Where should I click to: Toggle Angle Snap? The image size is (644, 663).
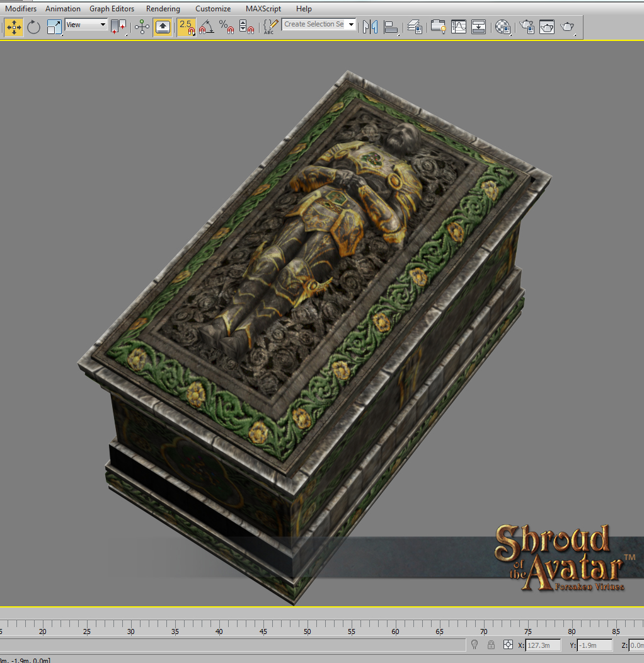tap(206, 26)
